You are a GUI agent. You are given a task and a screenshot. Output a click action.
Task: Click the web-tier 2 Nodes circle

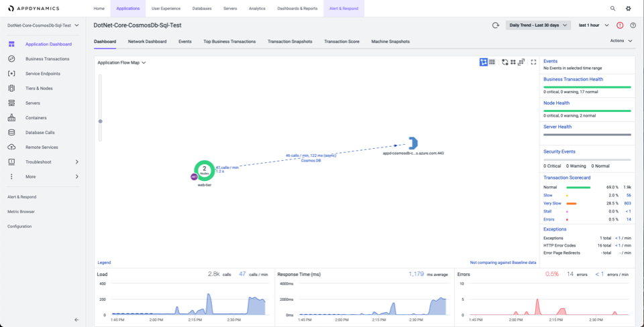[205, 170]
